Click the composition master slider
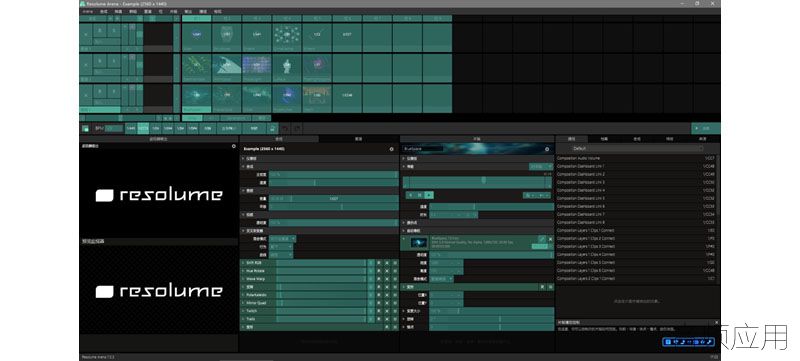The height and width of the screenshot is (361, 800). point(334,174)
